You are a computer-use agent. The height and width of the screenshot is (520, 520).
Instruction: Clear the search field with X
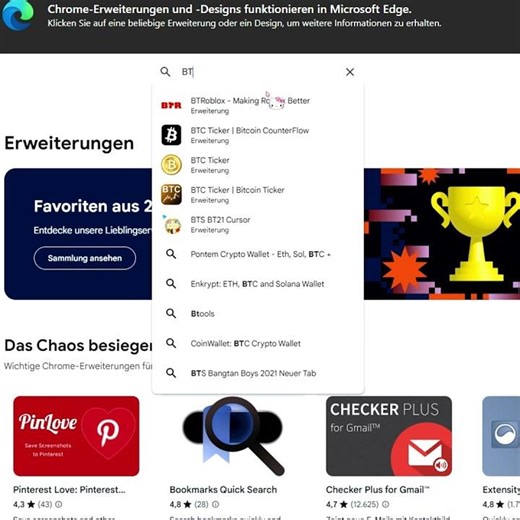point(350,72)
